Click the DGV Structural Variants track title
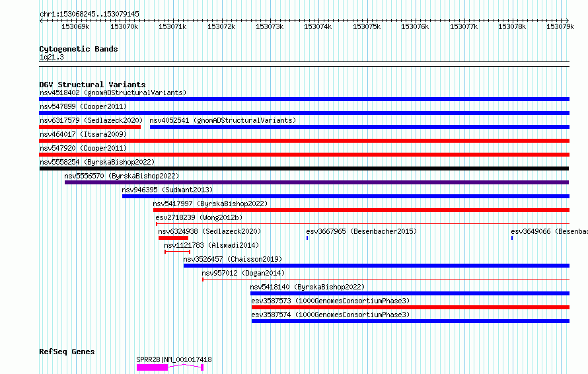 point(92,85)
